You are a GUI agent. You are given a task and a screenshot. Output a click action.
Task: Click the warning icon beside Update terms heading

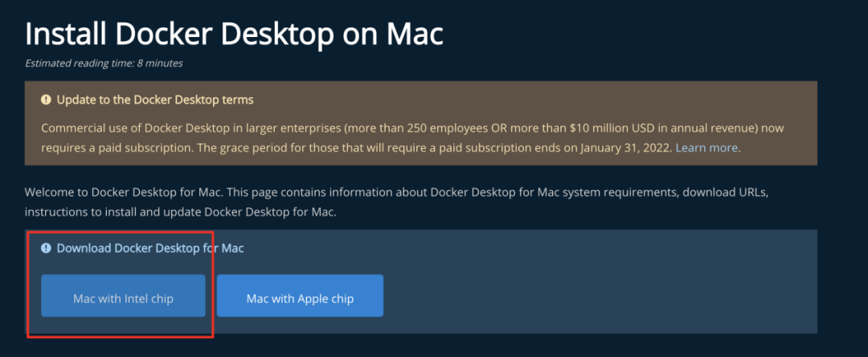click(x=46, y=101)
